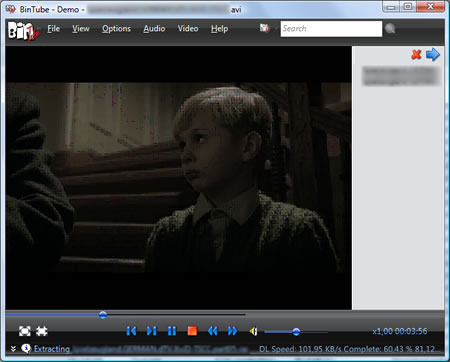Image resolution: width=450 pixels, height=362 pixels.
Task: Rewind using the double left arrows
Action: click(x=212, y=331)
